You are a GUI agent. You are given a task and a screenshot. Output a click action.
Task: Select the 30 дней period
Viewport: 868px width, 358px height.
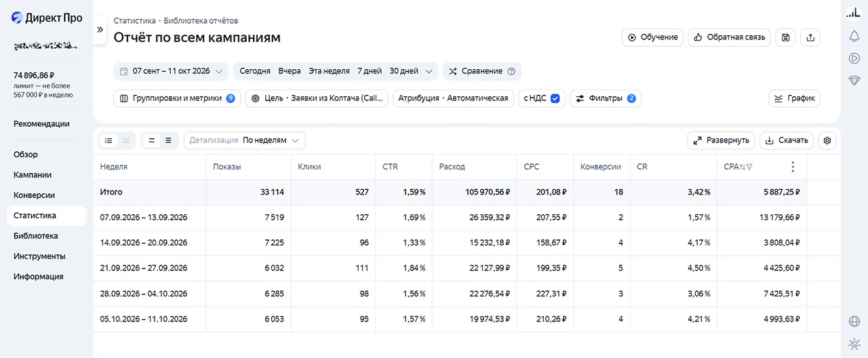click(404, 71)
